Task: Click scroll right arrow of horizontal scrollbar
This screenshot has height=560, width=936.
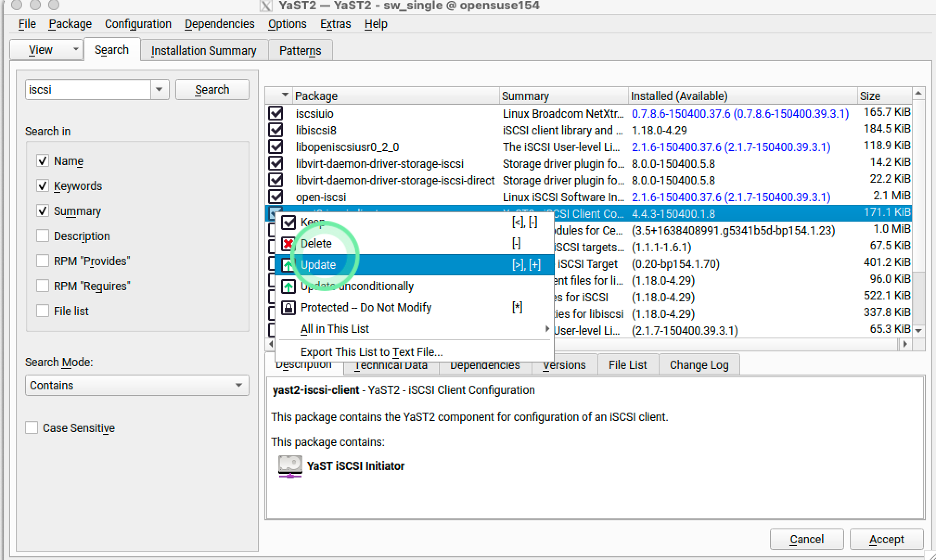Action: coord(904,344)
